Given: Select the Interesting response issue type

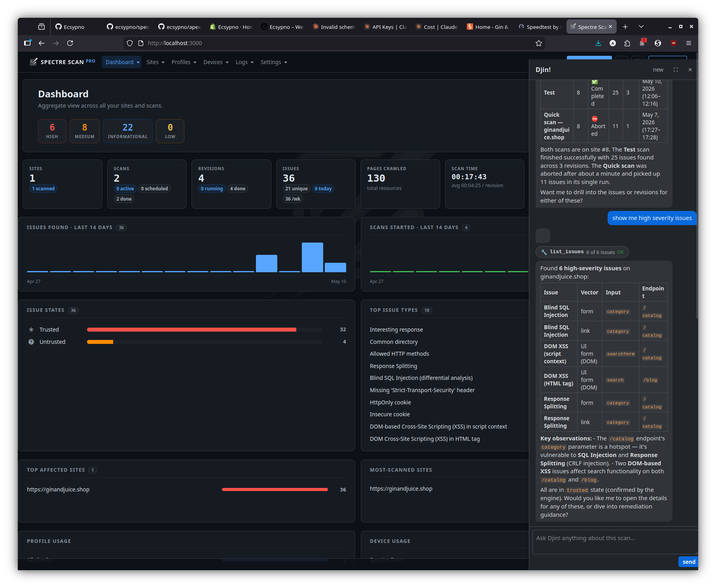Looking at the screenshot, I should 396,330.
